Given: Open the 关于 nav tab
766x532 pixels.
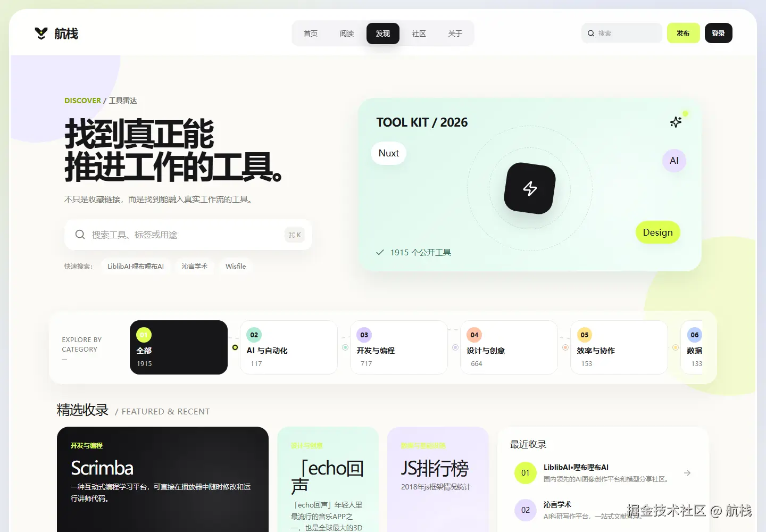Looking at the screenshot, I should point(455,34).
